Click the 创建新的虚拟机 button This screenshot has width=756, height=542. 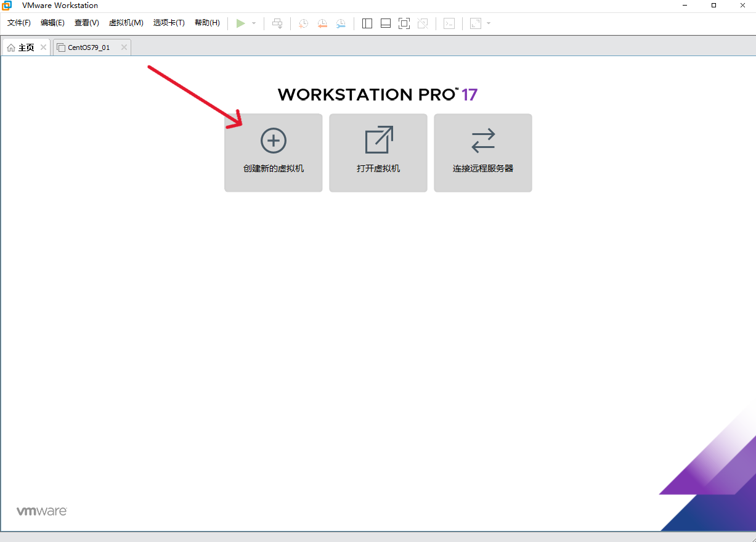pos(274,153)
